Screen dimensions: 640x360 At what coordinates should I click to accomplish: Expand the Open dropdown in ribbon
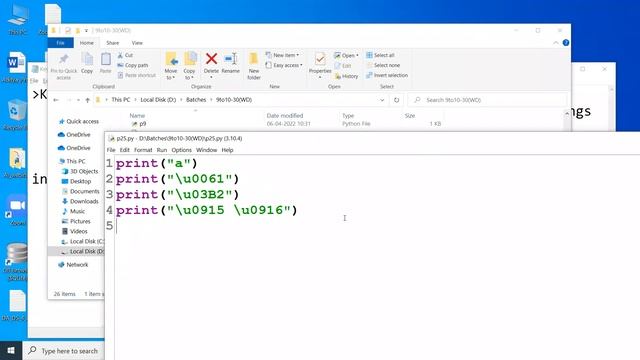tap(347, 56)
